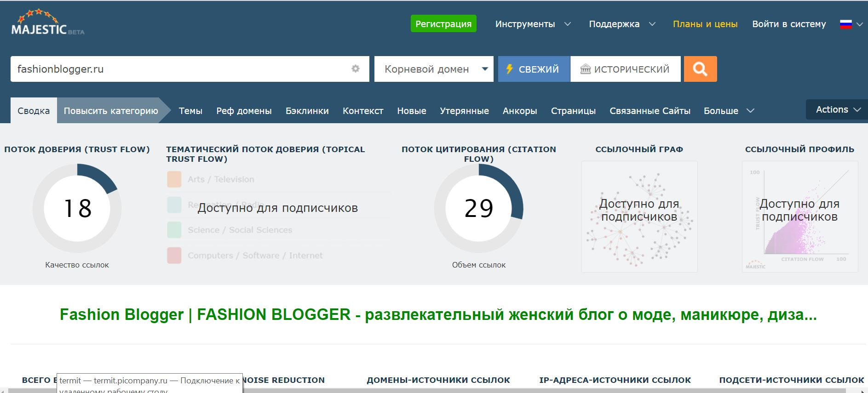Click the Science / Social Sciences swatch
This screenshot has height=393, width=868.
pyautogui.click(x=174, y=230)
